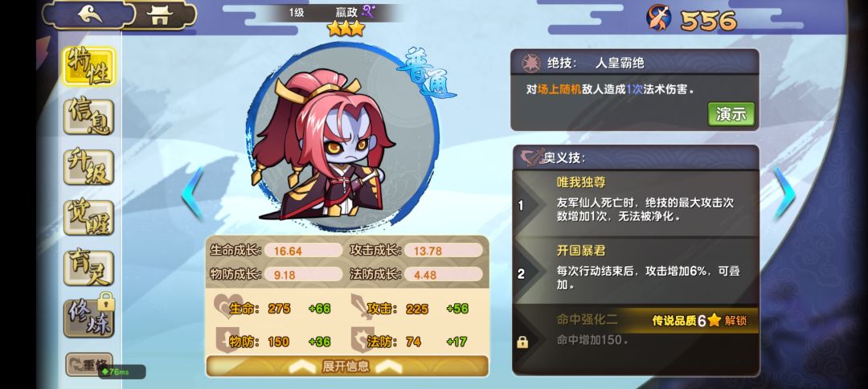Tap the 传说品质6 解锁 unlock label
This screenshot has width=868, height=389.
(700, 321)
